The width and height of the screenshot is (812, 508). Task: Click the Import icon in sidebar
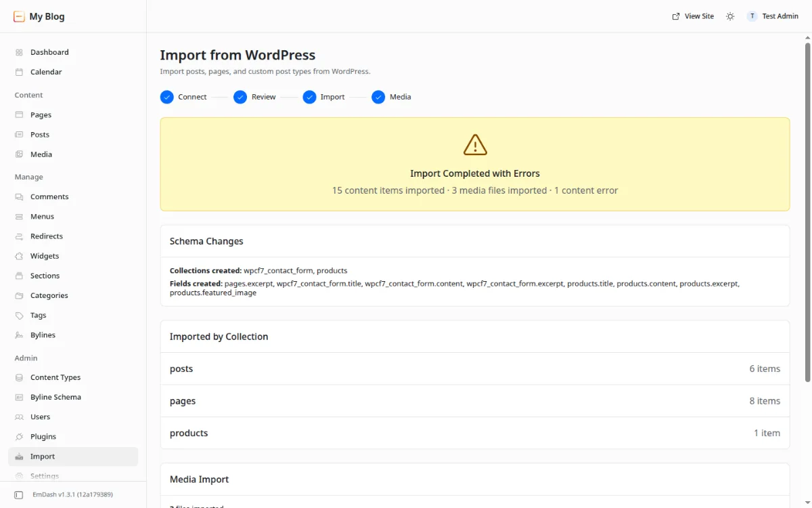(x=19, y=457)
